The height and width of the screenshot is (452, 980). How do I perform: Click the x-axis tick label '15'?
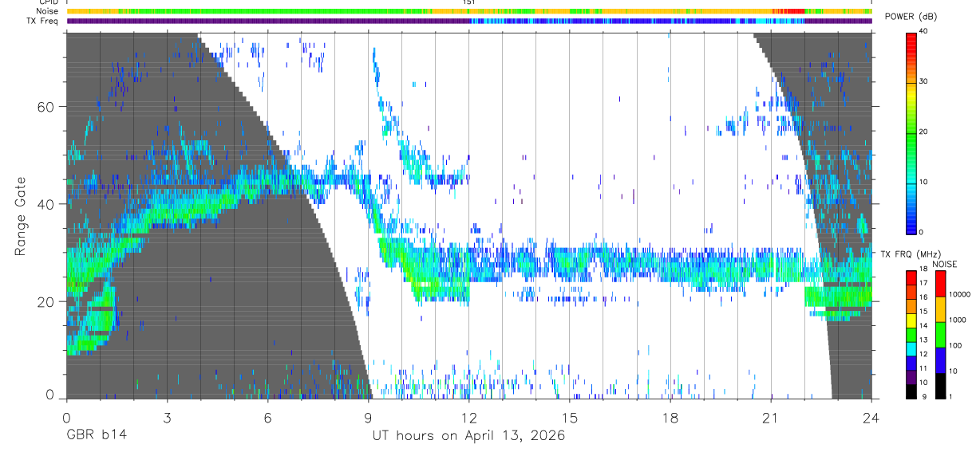click(x=570, y=418)
